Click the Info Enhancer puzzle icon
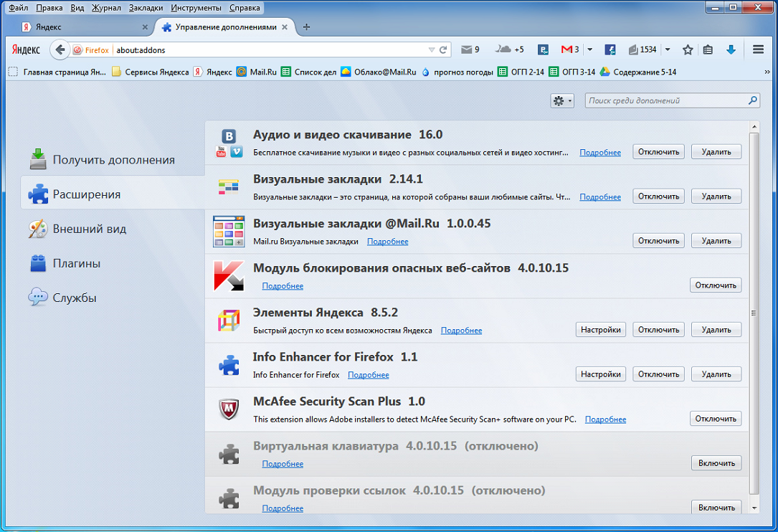 tap(229, 365)
